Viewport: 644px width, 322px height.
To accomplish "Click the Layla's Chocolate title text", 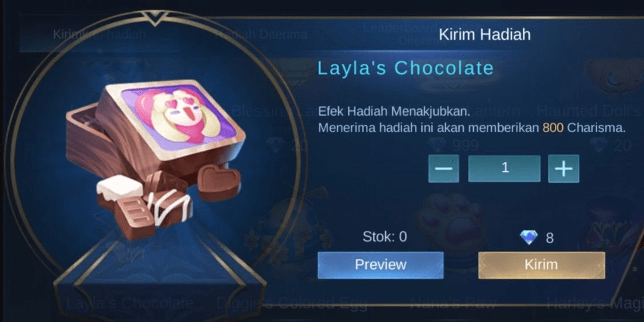I will (x=405, y=68).
